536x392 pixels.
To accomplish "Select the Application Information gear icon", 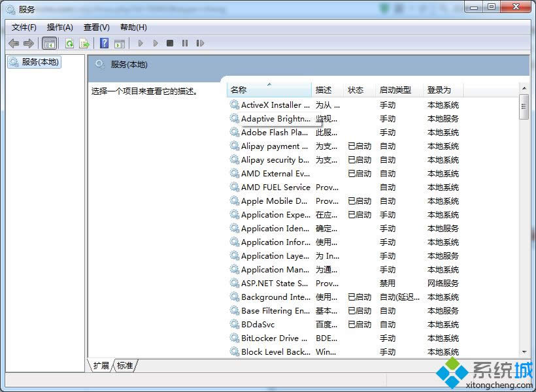I will click(x=235, y=242).
